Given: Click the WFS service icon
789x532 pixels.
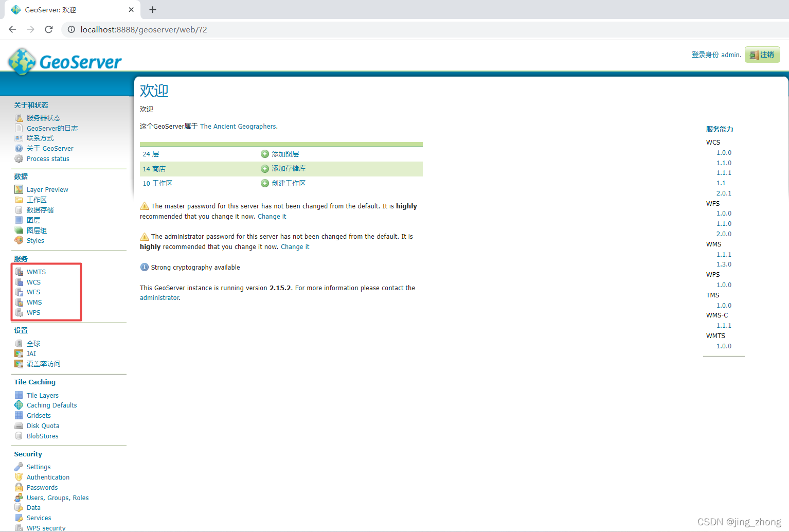Looking at the screenshot, I should coord(19,292).
